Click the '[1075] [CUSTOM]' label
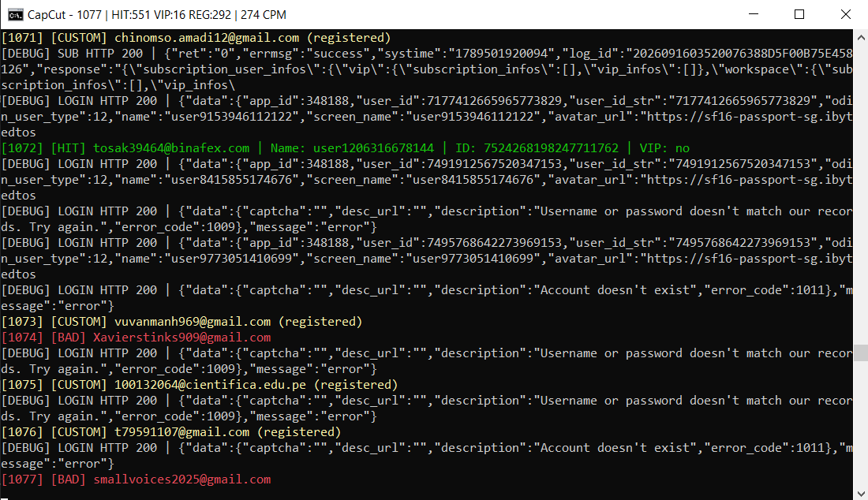Screen dimensions: 868x500 [54, 385]
